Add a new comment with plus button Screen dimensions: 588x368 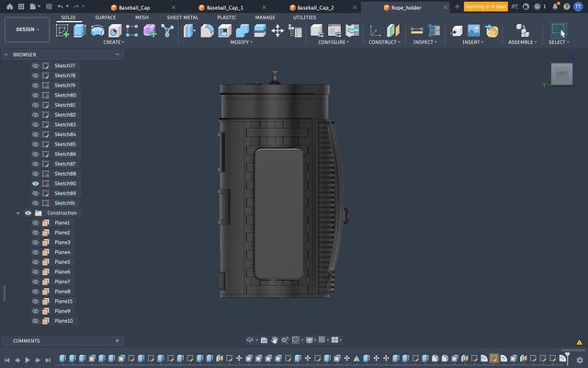tap(117, 340)
